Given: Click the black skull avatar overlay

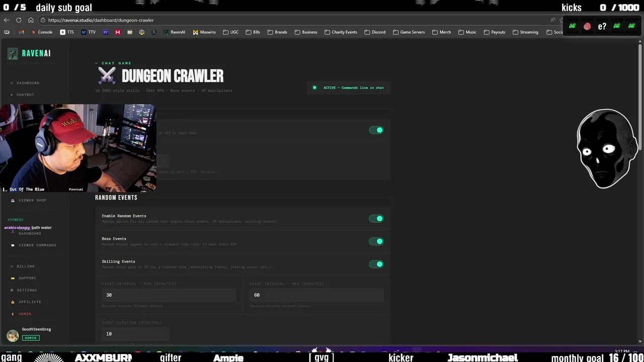Looking at the screenshot, I should (607, 149).
